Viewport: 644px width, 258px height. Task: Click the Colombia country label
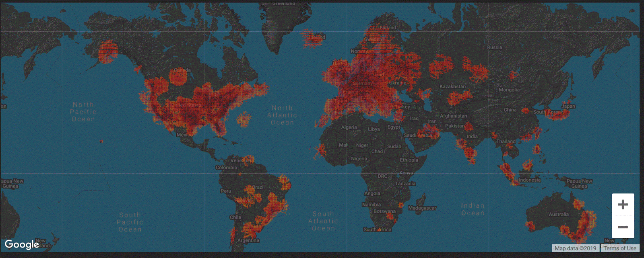226,168
